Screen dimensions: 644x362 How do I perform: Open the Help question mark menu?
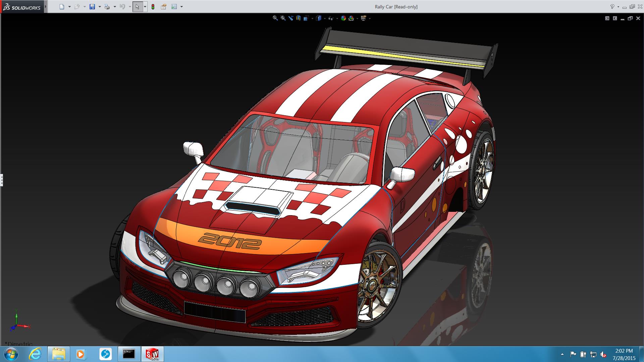click(612, 7)
